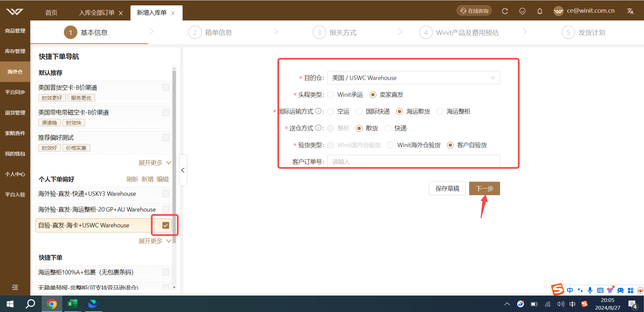Switch to 首页 tab
The width and height of the screenshot is (644, 312).
tap(51, 13)
